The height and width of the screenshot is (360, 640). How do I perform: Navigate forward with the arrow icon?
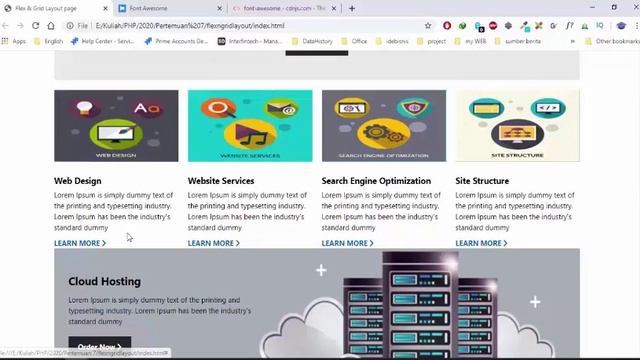(x=20, y=25)
